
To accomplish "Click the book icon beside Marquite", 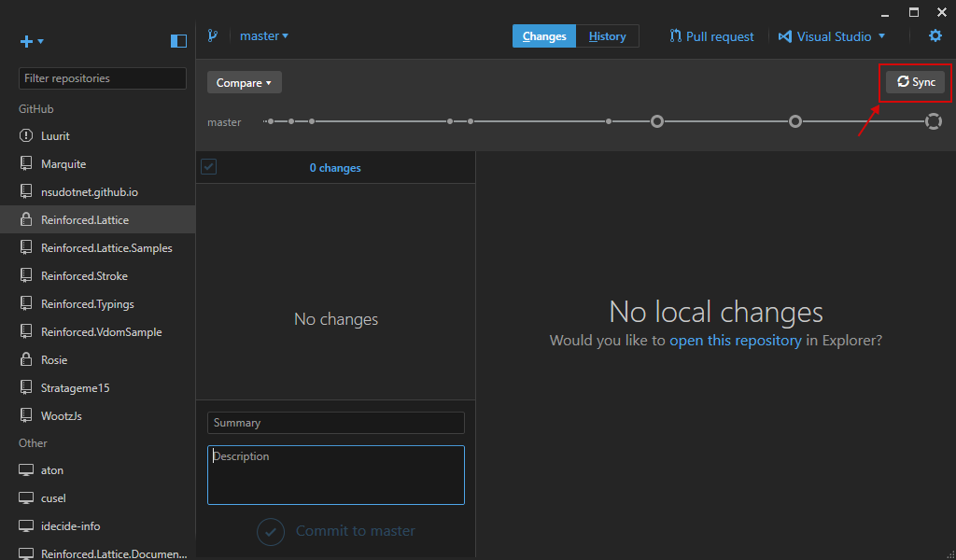I will pyautogui.click(x=26, y=163).
